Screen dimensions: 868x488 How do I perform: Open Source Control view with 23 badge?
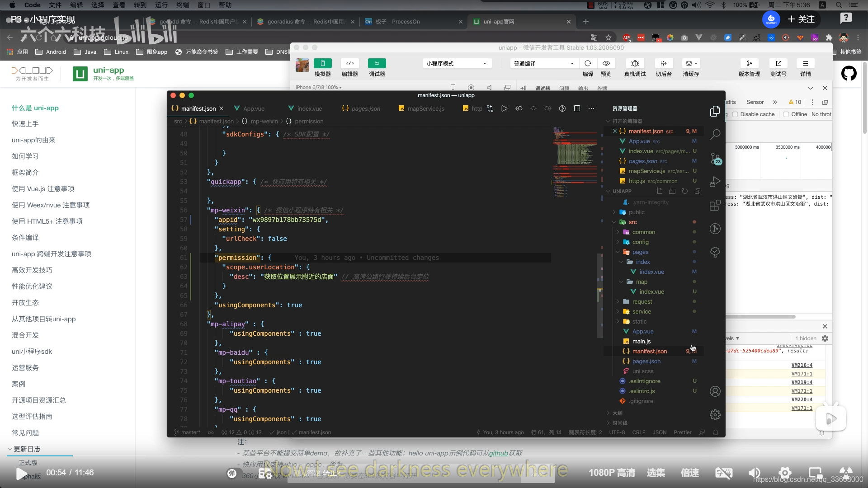pyautogui.click(x=715, y=158)
